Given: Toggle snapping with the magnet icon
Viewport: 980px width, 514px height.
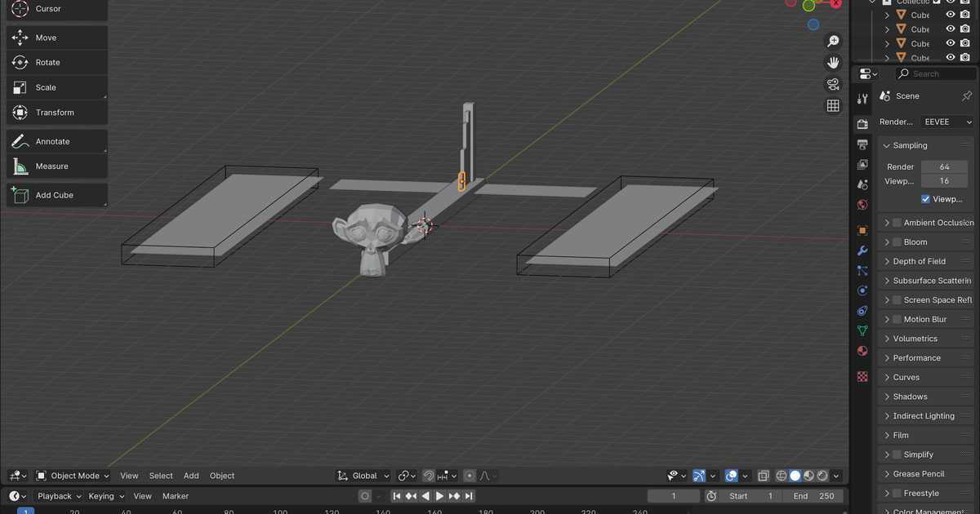Looking at the screenshot, I should tap(429, 476).
